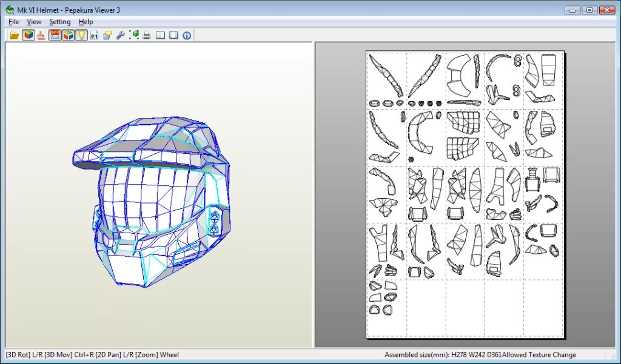Print the pattern using the printer icon
This screenshot has width=621, height=364.
tap(146, 35)
